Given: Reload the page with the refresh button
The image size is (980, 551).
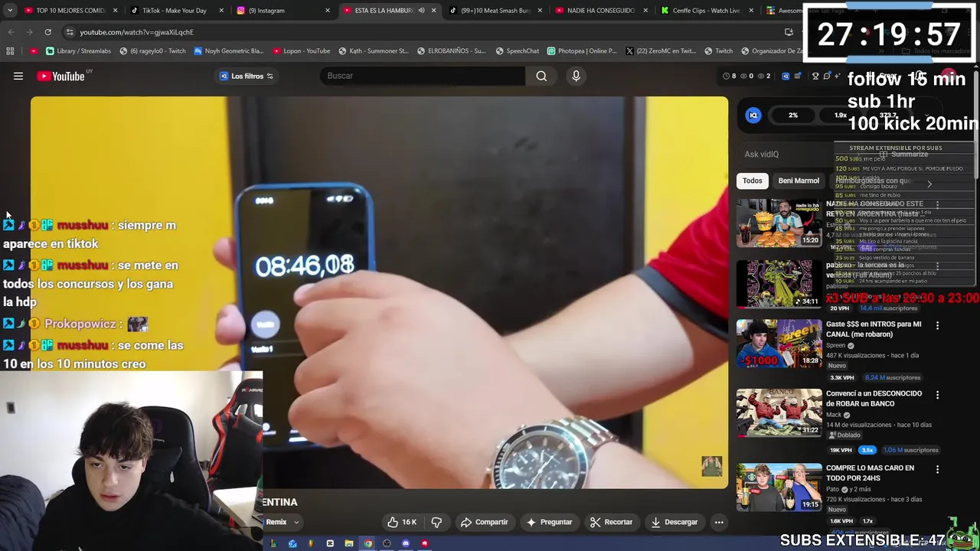Looking at the screenshot, I should point(47,32).
